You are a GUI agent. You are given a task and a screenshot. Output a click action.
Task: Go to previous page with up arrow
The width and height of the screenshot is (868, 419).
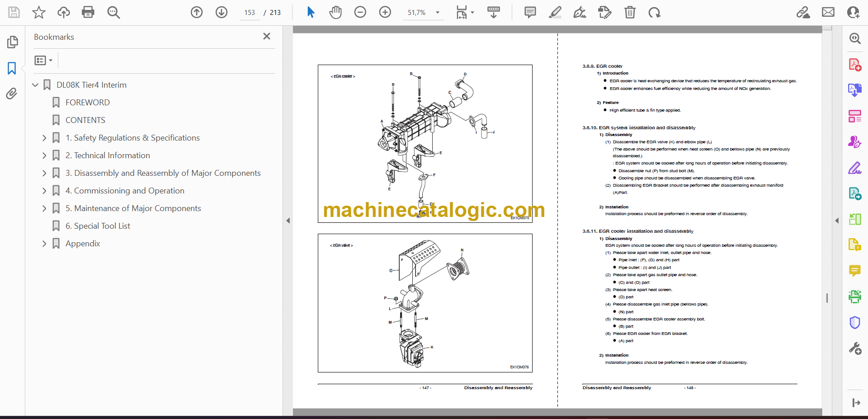(197, 12)
